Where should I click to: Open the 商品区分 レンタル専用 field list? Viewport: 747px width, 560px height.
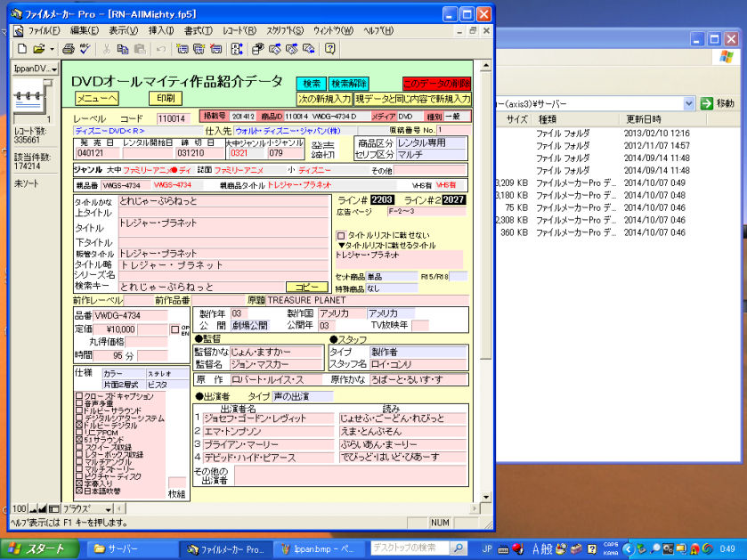[431, 142]
